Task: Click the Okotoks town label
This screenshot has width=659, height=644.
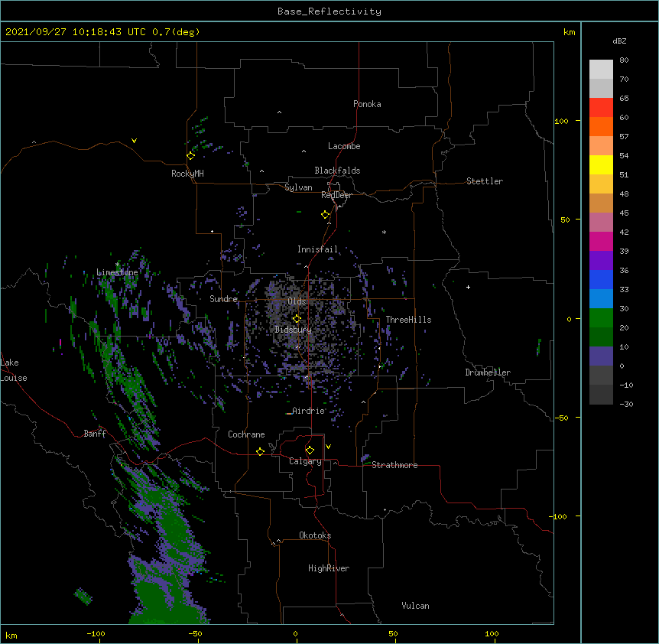Action: [x=315, y=535]
